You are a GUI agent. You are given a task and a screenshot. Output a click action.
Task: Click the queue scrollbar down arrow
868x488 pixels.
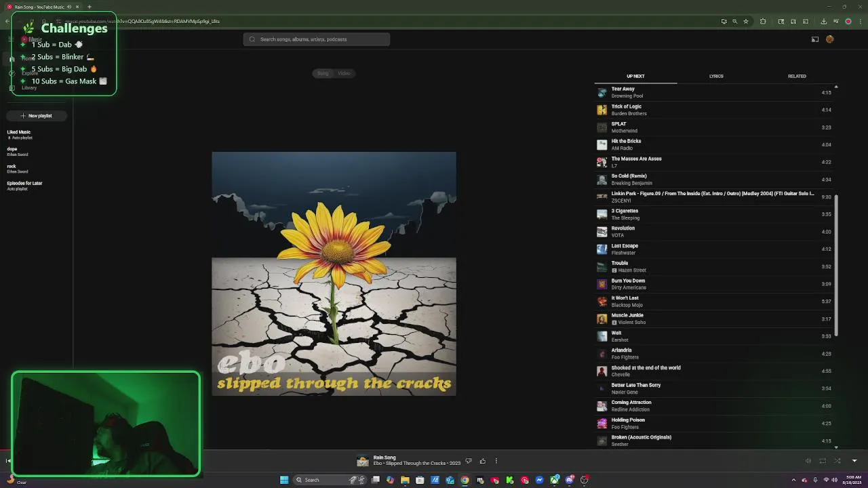(836, 447)
